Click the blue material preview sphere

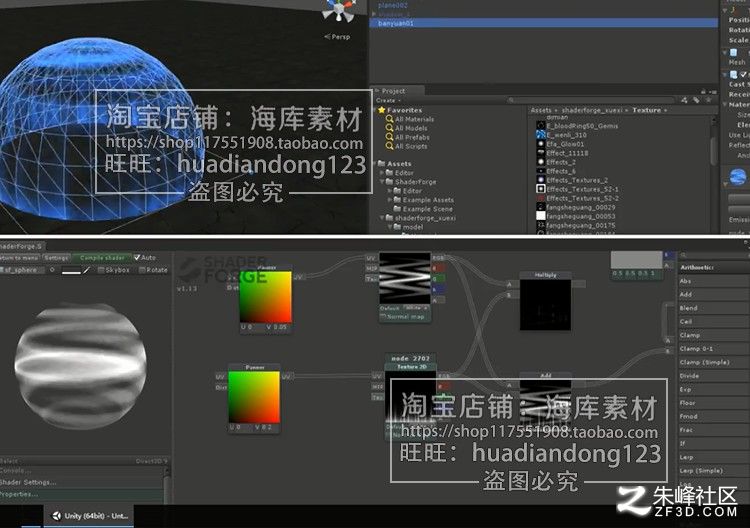click(738, 176)
